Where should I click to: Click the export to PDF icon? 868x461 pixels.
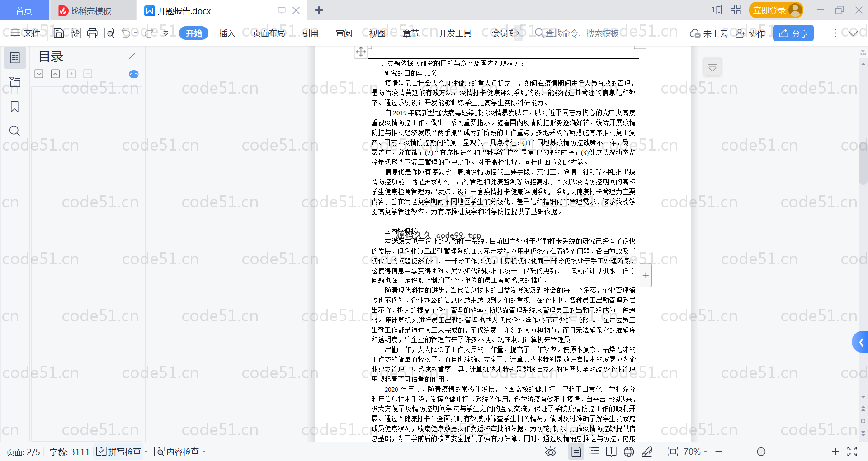[x=76, y=33]
